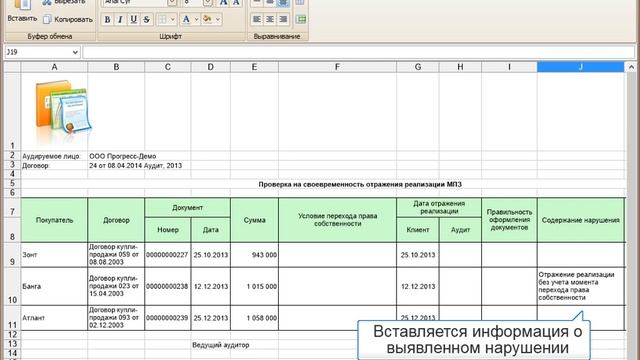The height and width of the screenshot is (360, 640).
Task: Select column D header
Action: (211, 67)
